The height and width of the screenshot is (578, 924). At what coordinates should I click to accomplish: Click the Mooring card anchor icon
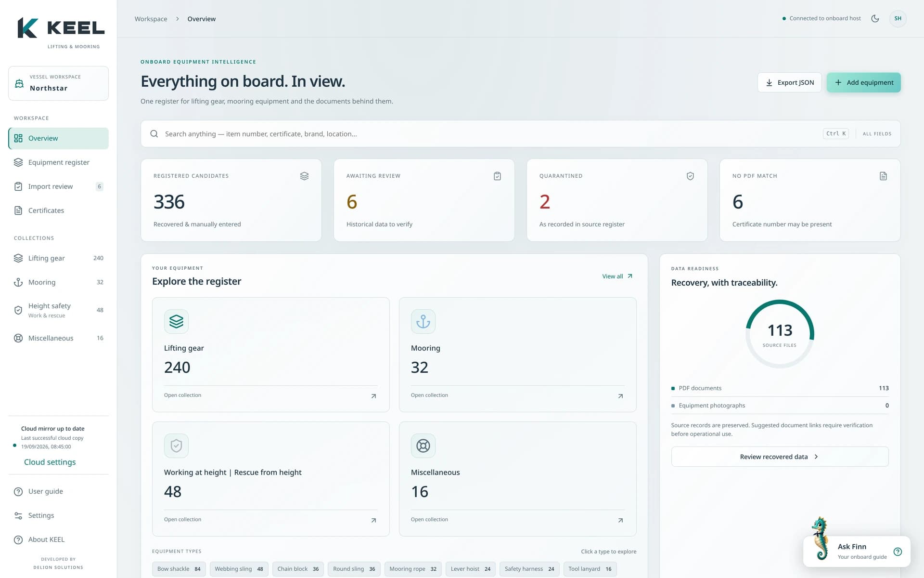(x=423, y=321)
